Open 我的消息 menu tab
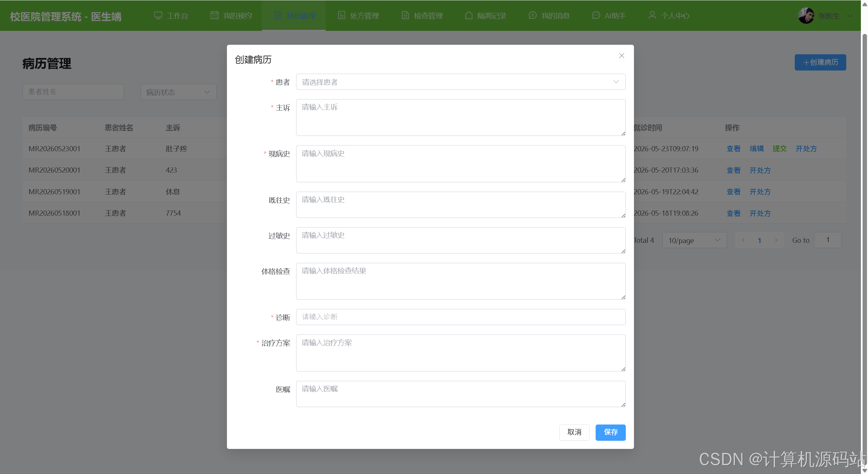Image resolution: width=868 pixels, height=474 pixels. 549,16
